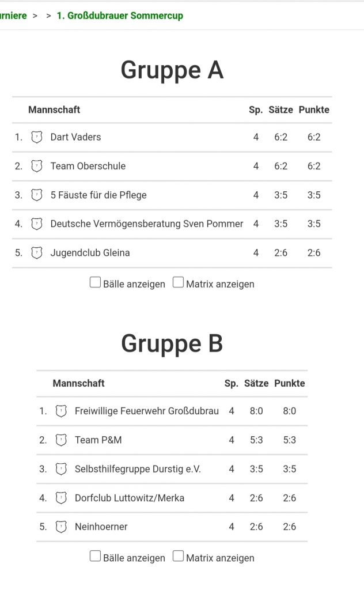The width and height of the screenshot is (364, 590).
Task: Toggle Matrix anzeigen under Gruppe B
Action: 178,556
